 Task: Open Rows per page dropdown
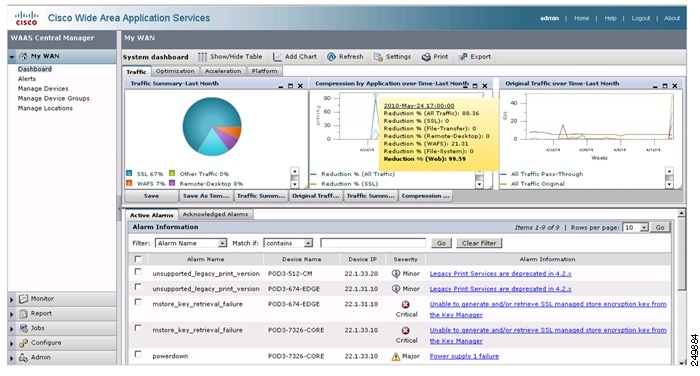[x=635, y=228]
